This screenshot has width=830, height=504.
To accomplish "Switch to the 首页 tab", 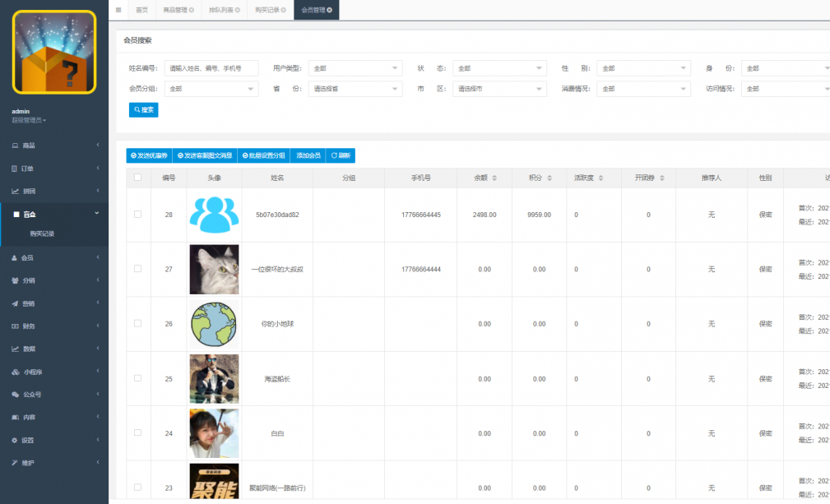I will pyautogui.click(x=141, y=10).
